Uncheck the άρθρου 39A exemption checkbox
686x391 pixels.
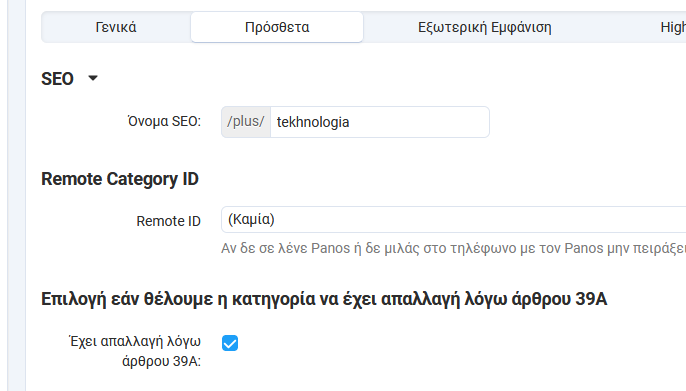point(230,343)
